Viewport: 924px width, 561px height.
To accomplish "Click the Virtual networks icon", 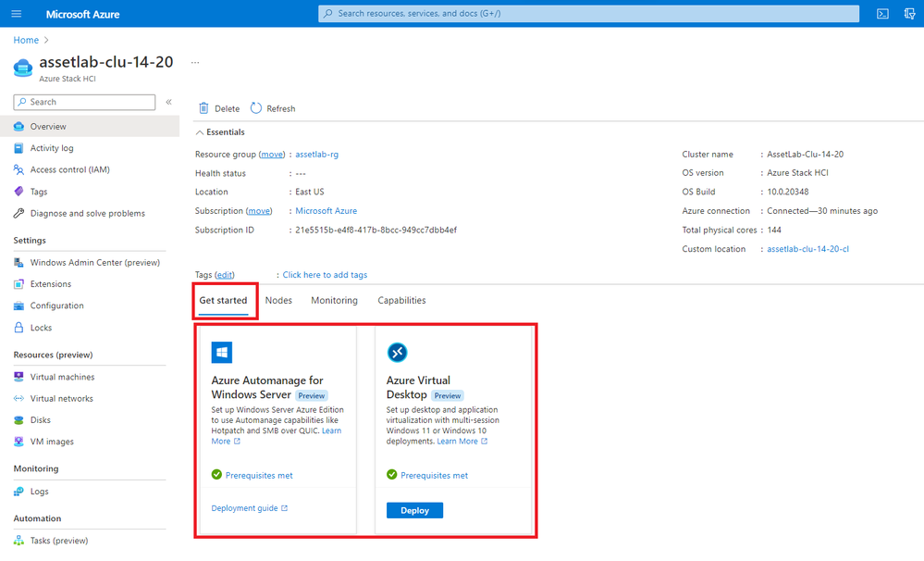I will (x=18, y=399).
